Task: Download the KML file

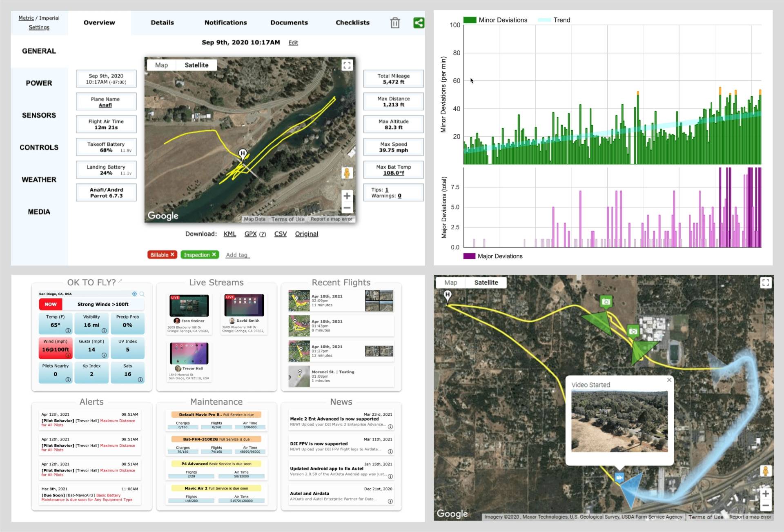Action: 229,234
